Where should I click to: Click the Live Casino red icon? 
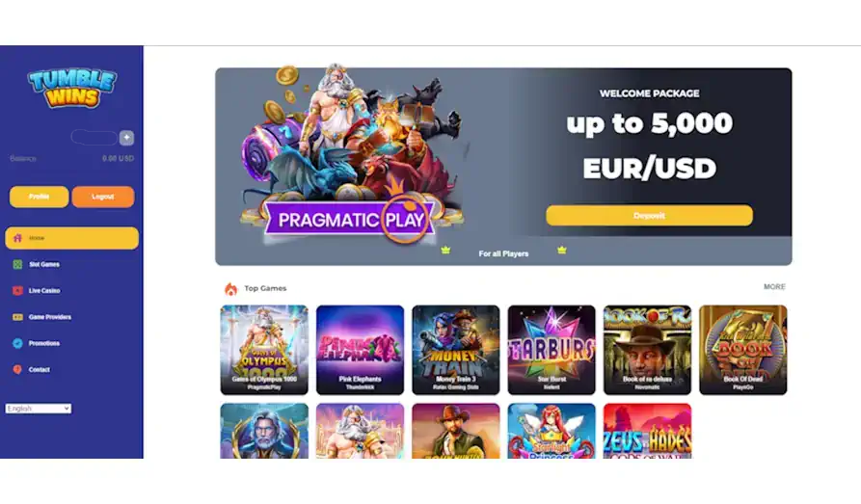[17, 291]
